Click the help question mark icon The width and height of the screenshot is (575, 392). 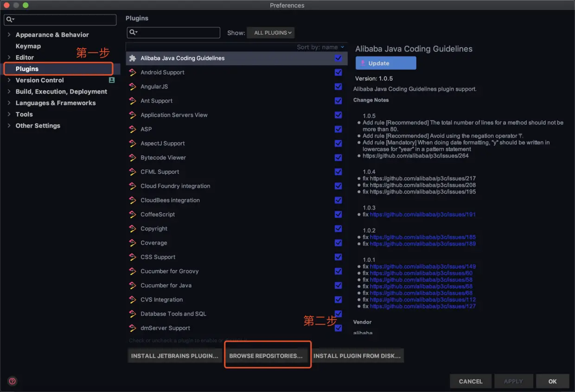pyautogui.click(x=13, y=381)
